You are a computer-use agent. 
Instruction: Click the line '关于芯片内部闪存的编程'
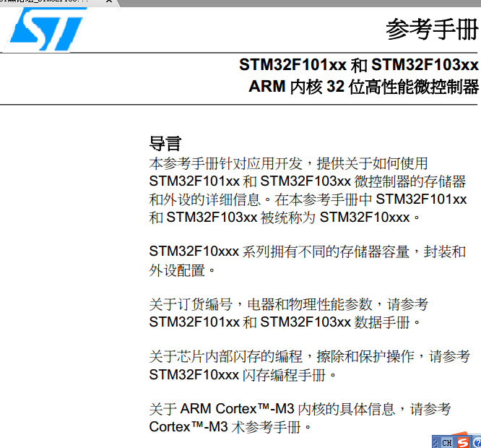pyautogui.click(x=309, y=356)
